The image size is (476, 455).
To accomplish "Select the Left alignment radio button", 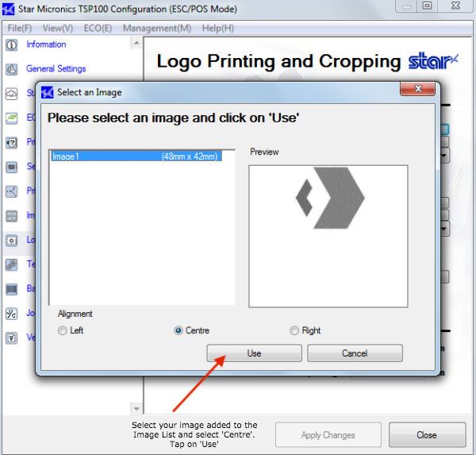I will [63, 330].
